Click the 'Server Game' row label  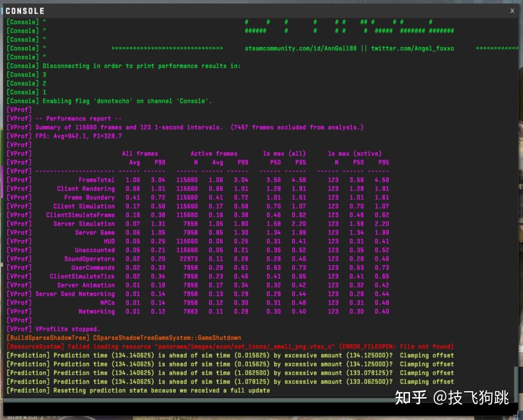coord(95,232)
